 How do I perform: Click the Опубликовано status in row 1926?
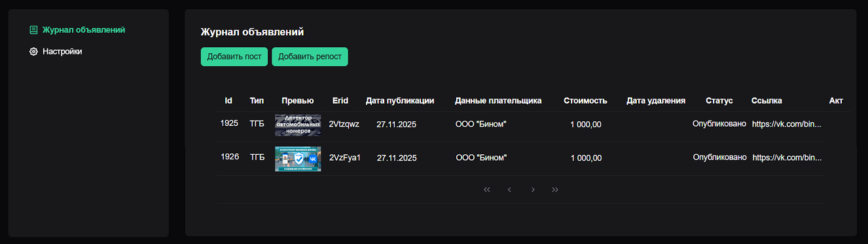(x=720, y=157)
